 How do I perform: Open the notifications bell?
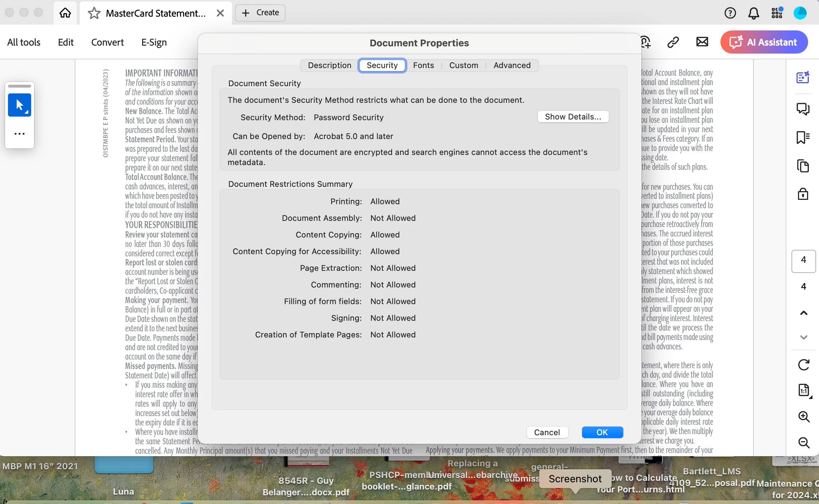(x=753, y=13)
